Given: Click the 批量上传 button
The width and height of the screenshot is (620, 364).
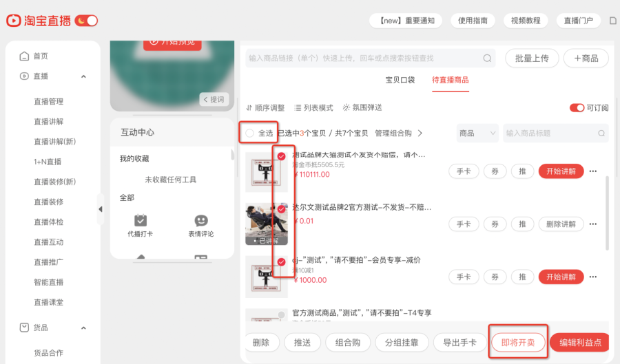Looking at the screenshot, I should (532, 58).
